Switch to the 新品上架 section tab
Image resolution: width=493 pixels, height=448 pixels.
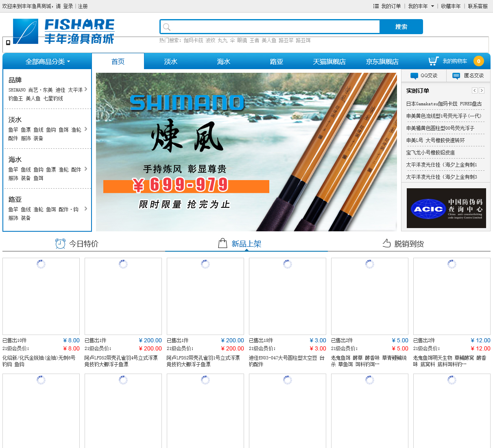pos(246,244)
